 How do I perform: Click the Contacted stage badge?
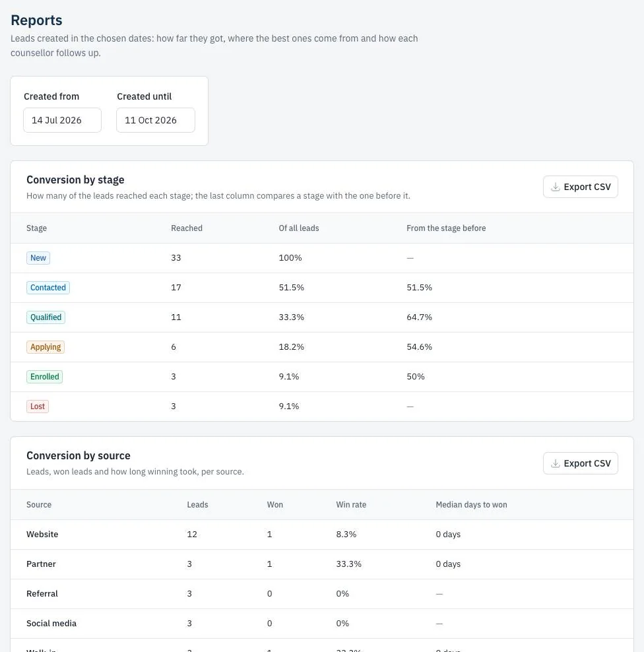[x=48, y=287]
